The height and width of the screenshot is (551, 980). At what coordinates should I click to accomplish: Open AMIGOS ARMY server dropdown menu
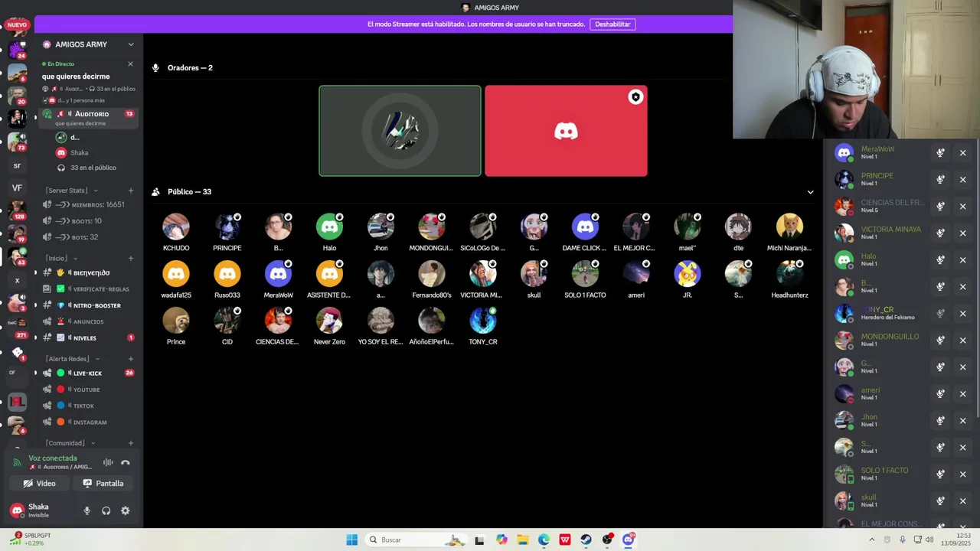click(x=131, y=44)
